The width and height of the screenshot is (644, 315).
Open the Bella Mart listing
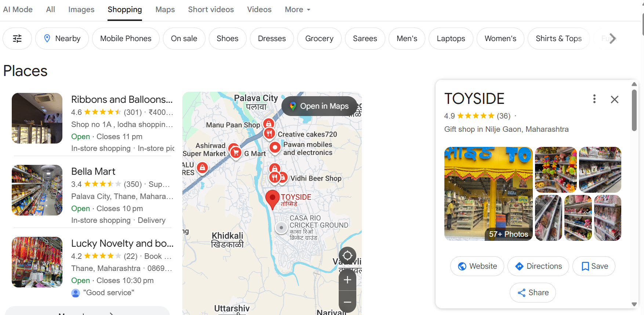93,171
